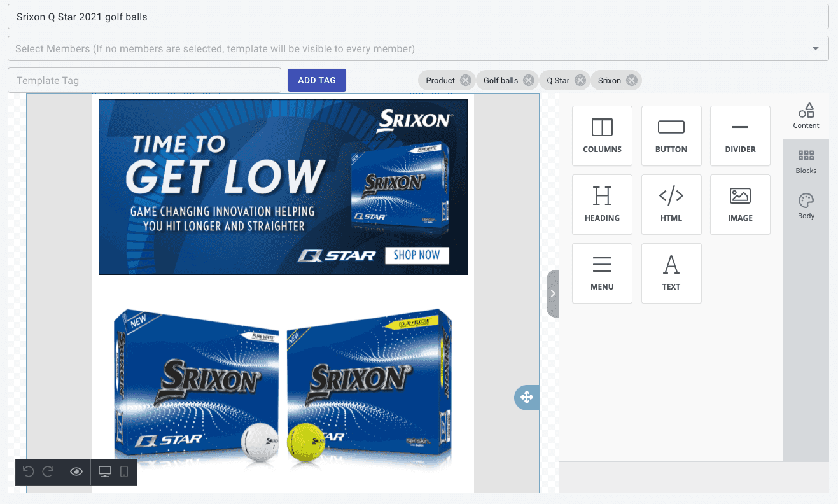838x504 pixels.
Task: Add a Columns content block
Action: pyautogui.click(x=602, y=136)
